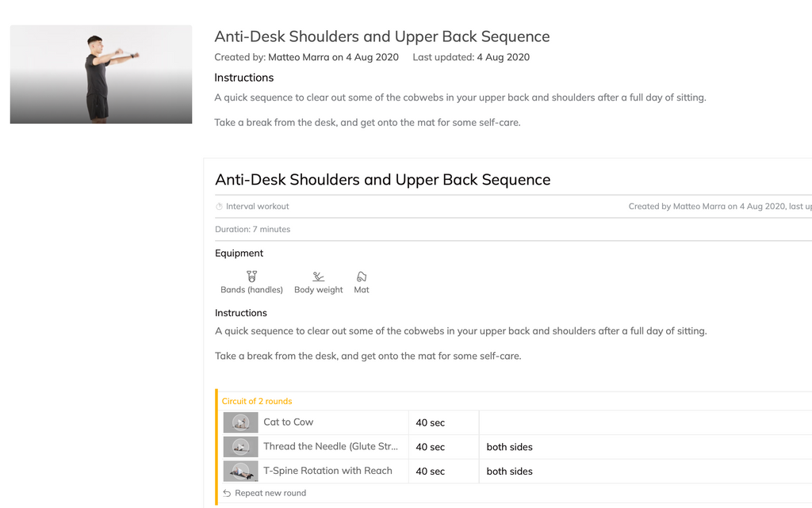Click the 40 sec duration for Cat to Cow

(431, 423)
